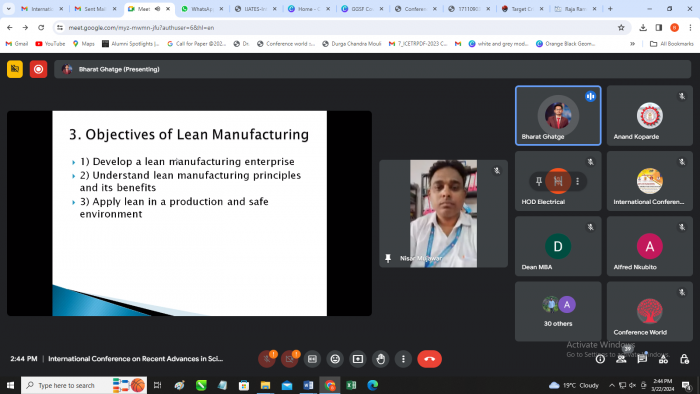Toggle the camera on or off
The width and height of the screenshot is (700, 394).
tap(289, 359)
